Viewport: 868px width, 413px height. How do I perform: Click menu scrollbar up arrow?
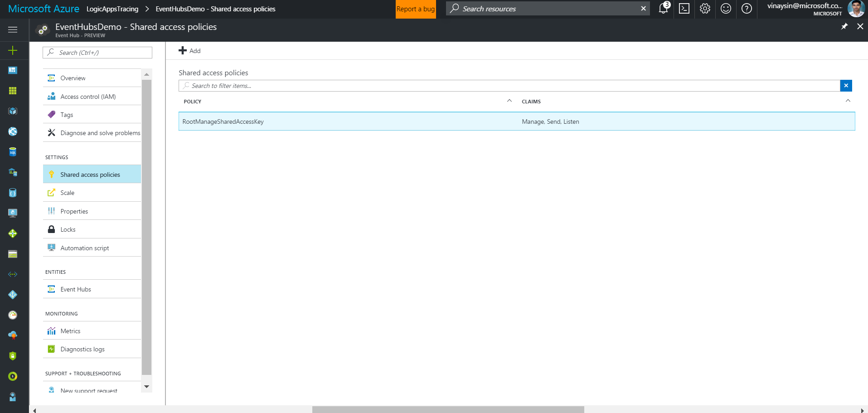pos(146,74)
